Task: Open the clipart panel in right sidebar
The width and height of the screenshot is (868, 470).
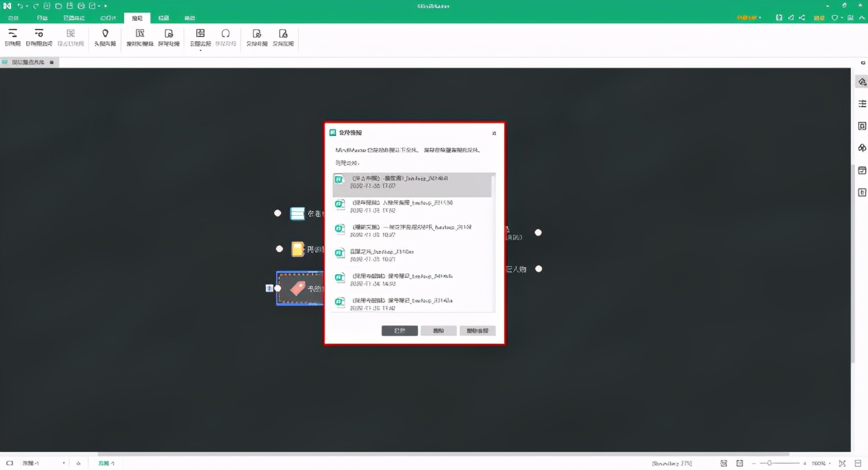Action: pos(862,148)
